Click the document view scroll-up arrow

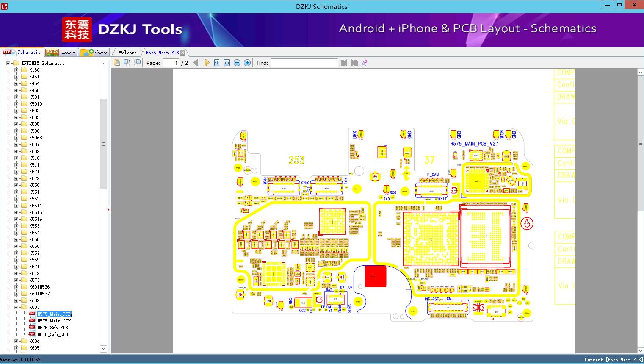(x=640, y=72)
